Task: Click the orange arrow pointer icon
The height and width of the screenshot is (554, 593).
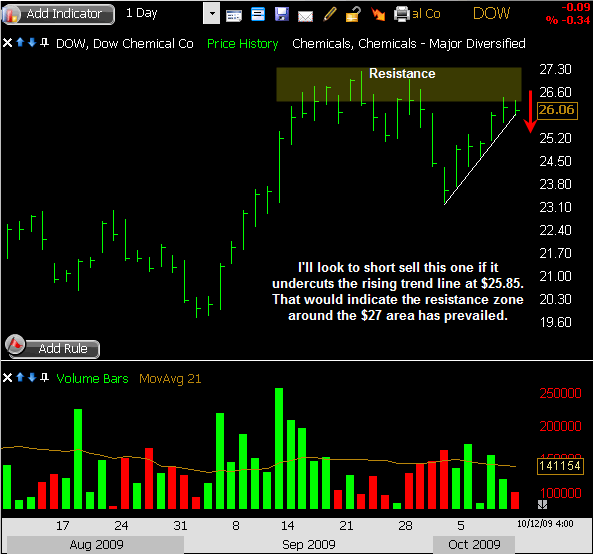Action: pos(377,14)
